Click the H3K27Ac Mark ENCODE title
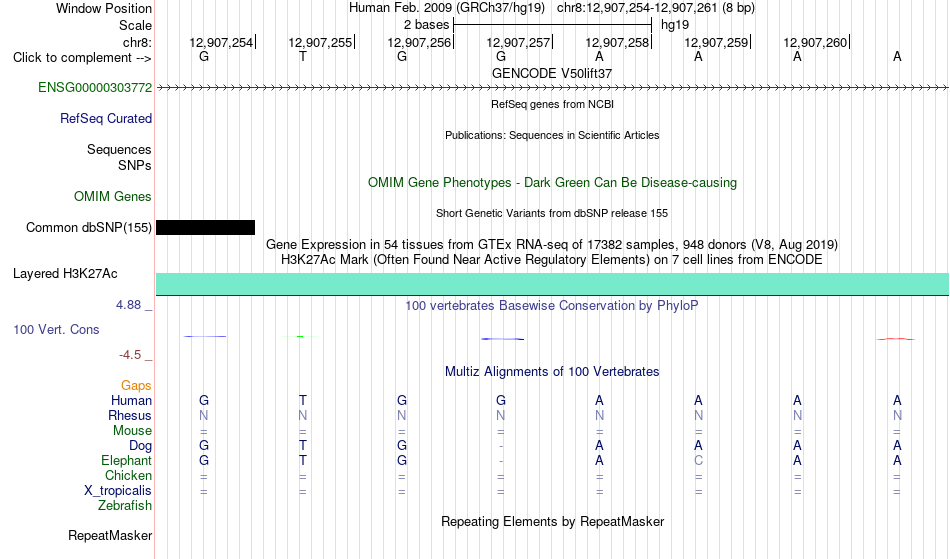The image size is (950, 559). 552,260
